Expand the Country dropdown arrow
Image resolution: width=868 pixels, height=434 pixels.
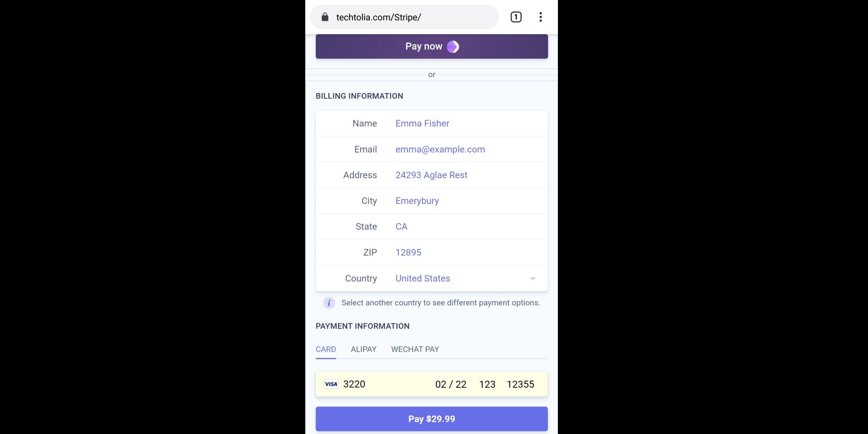533,279
